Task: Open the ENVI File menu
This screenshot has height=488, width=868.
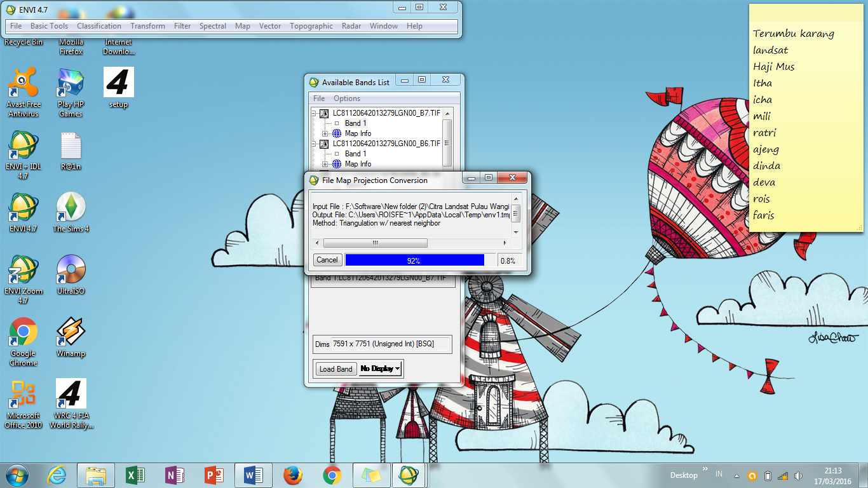Action: [x=16, y=26]
